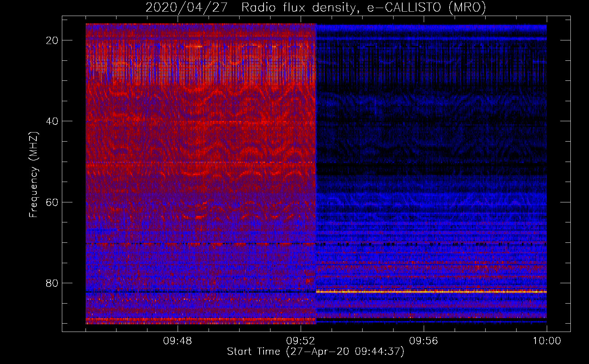Click the 20 MHz frequency tick label
This screenshot has height=364, width=589.
(52, 40)
